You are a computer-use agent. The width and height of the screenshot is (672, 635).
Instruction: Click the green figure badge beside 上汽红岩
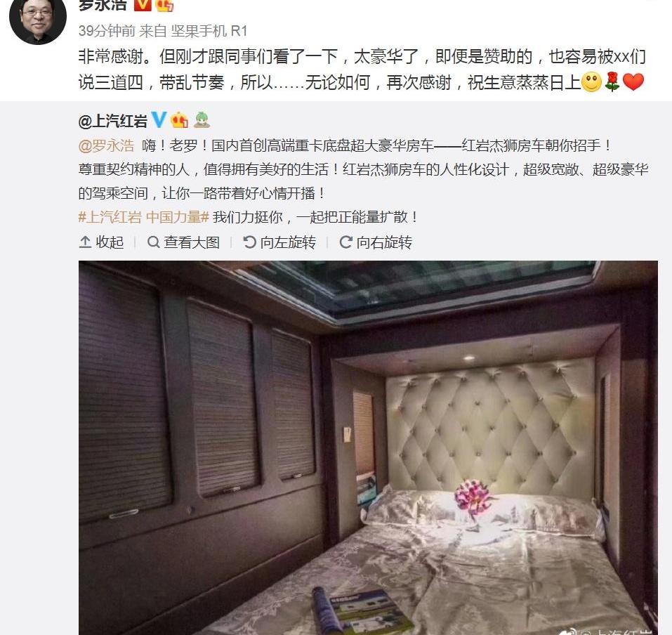tap(202, 120)
